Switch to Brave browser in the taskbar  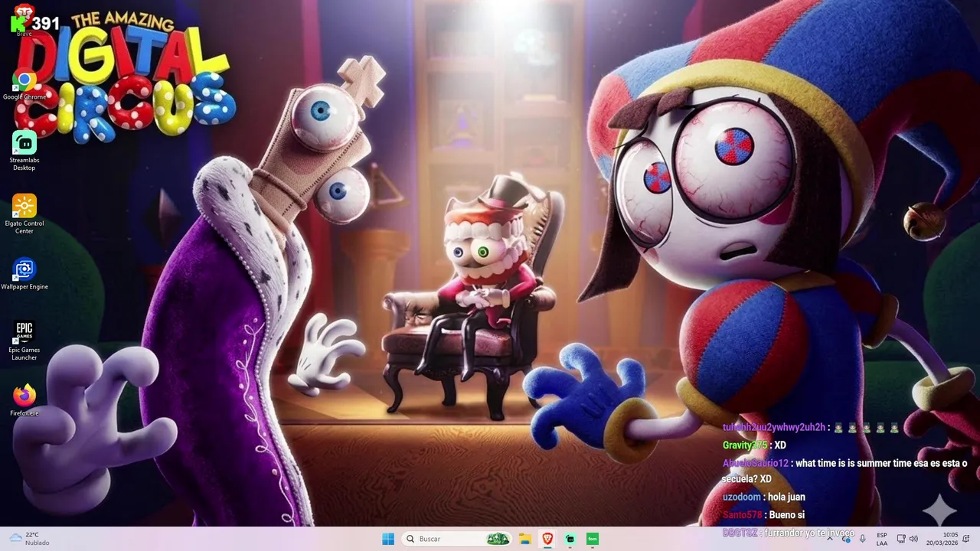547,539
